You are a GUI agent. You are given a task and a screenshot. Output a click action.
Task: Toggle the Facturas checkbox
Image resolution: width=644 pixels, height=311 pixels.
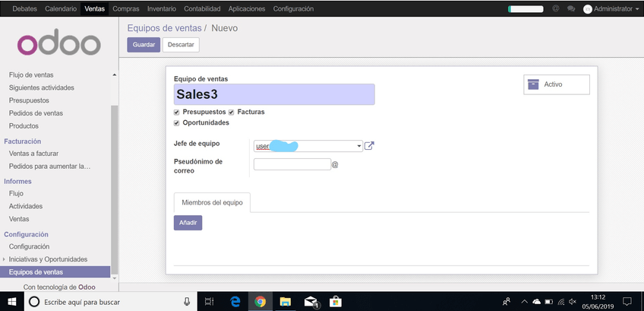tap(232, 112)
